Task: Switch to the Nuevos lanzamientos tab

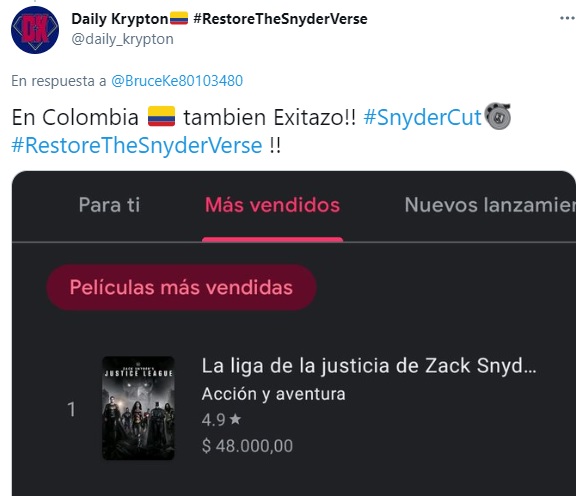Action: pyautogui.click(x=490, y=205)
